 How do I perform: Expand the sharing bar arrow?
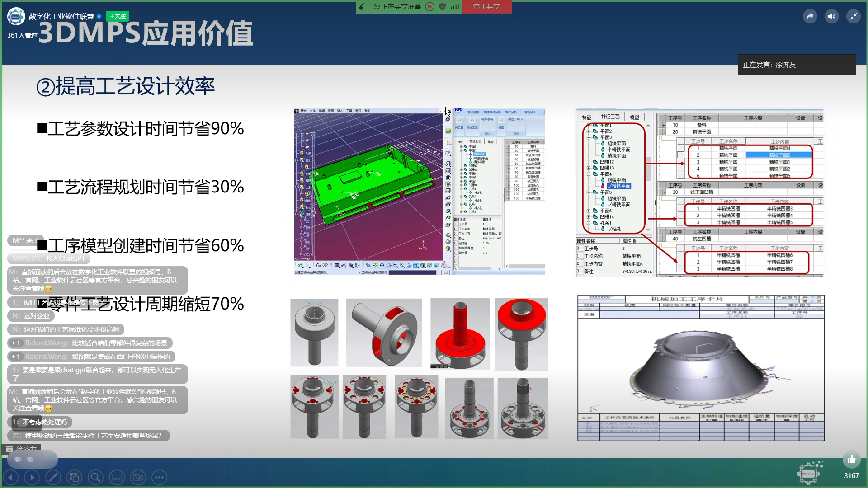click(x=362, y=7)
